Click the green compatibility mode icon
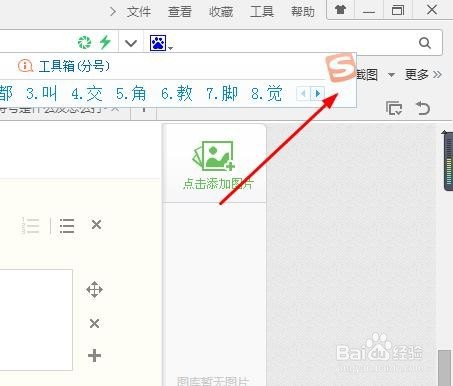Image resolution: width=453 pixels, height=386 pixels. [x=84, y=42]
